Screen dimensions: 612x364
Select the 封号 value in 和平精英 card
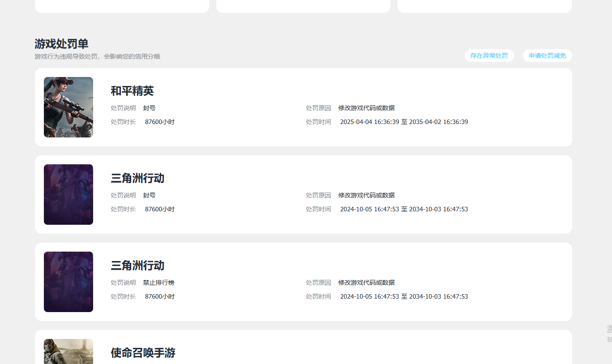coord(150,108)
